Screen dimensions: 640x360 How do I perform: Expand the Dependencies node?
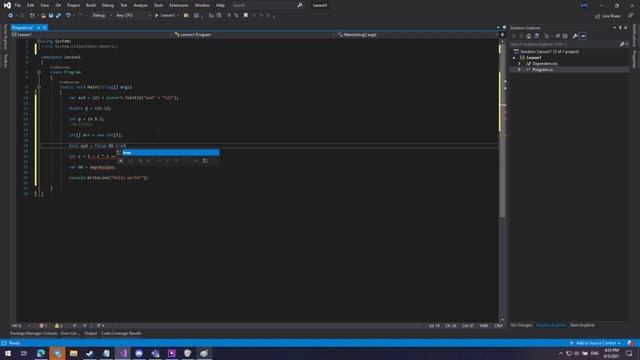[519, 64]
